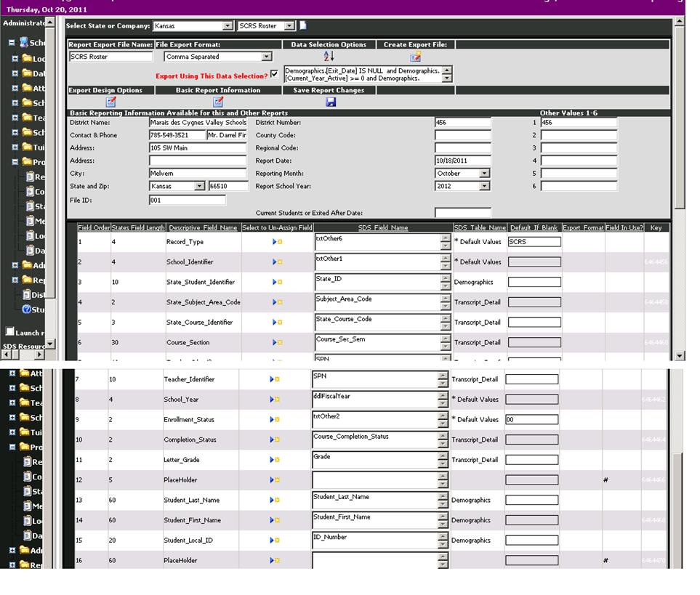700x595 pixels.
Task: Save report changes with the floppy disk icon
Action: tap(330, 102)
